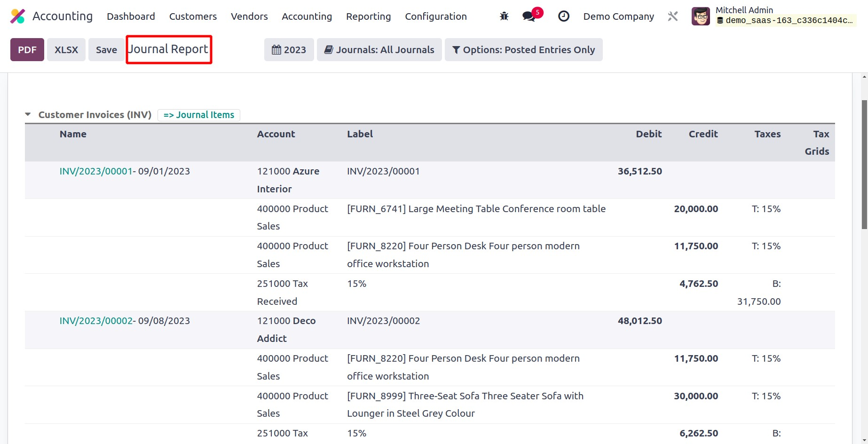
Task: Click the Odoo Accounting app logo
Action: 18,16
